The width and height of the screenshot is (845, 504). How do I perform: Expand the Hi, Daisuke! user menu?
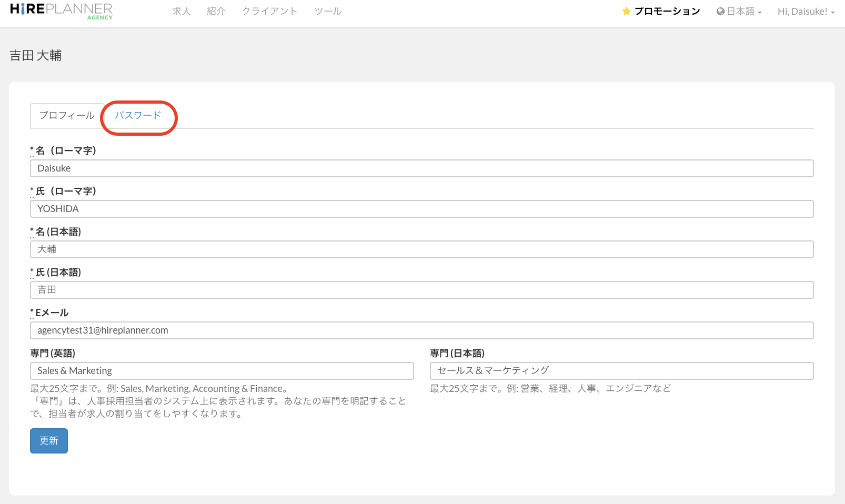point(806,12)
